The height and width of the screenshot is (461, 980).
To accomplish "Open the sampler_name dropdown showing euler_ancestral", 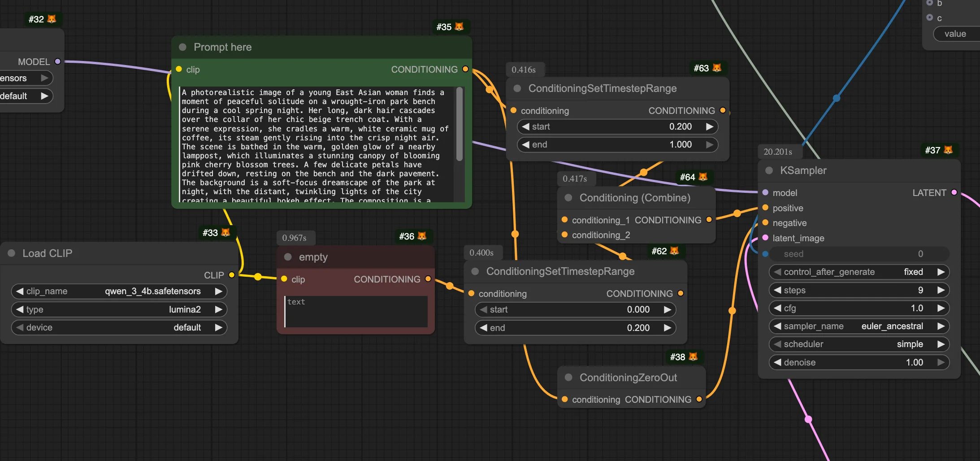I will tap(859, 326).
